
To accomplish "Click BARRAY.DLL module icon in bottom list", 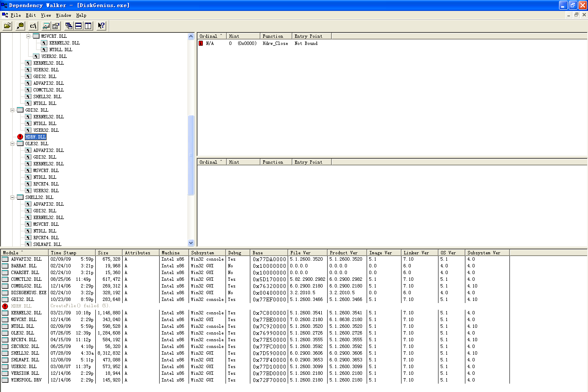I will pos(5,266).
